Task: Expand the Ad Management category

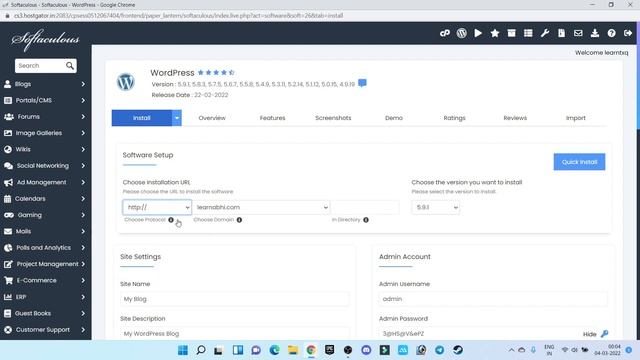Action: [45, 182]
